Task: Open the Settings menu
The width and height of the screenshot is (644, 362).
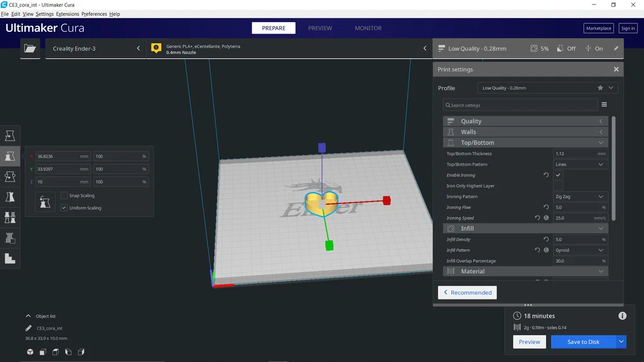Action: pos(45,14)
